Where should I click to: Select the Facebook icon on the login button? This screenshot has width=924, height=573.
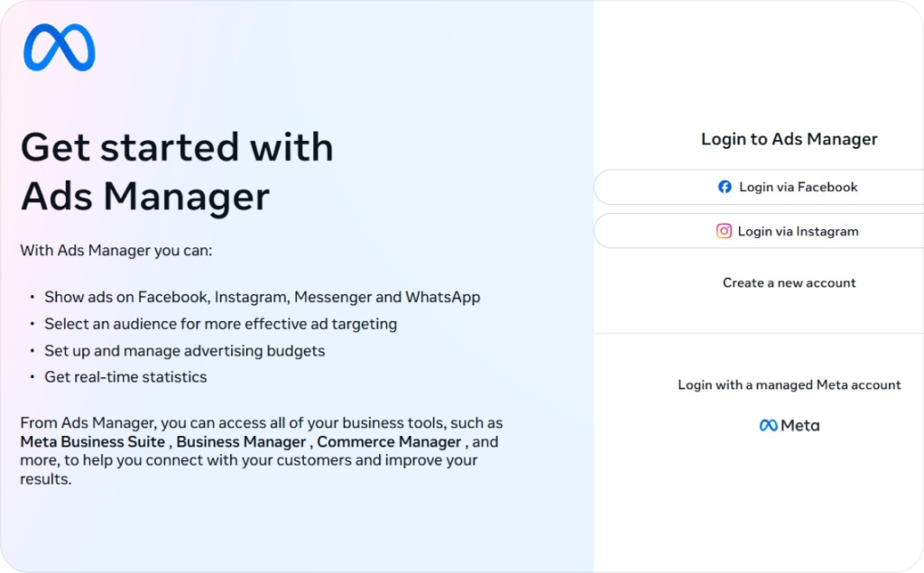725,187
